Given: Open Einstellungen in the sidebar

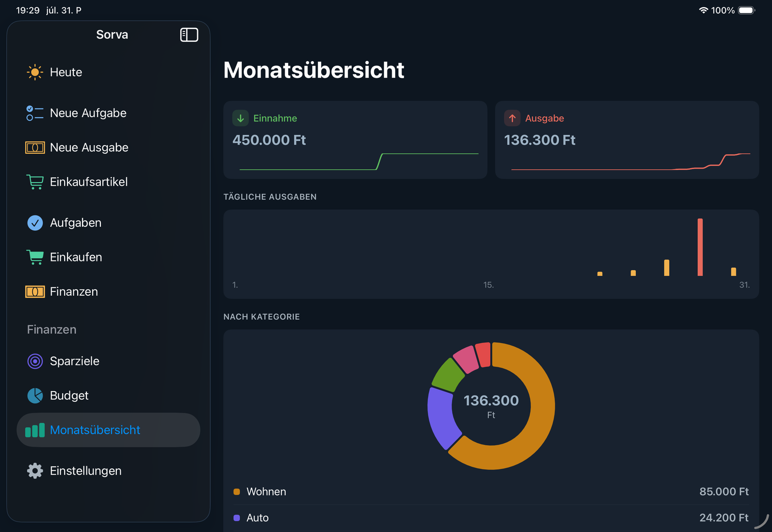Looking at the screenshot, I should tap(109, 471).
